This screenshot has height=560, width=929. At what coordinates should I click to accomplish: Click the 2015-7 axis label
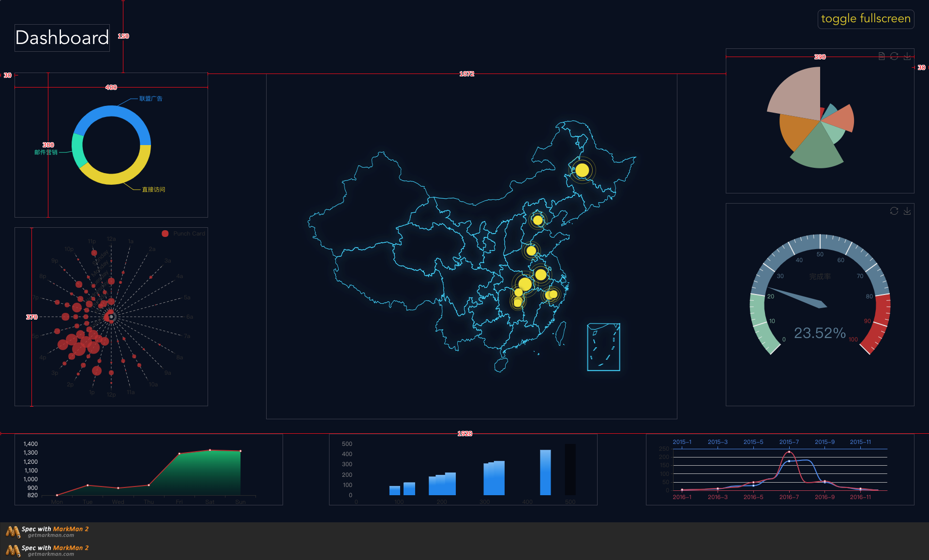tap(789, 442)
